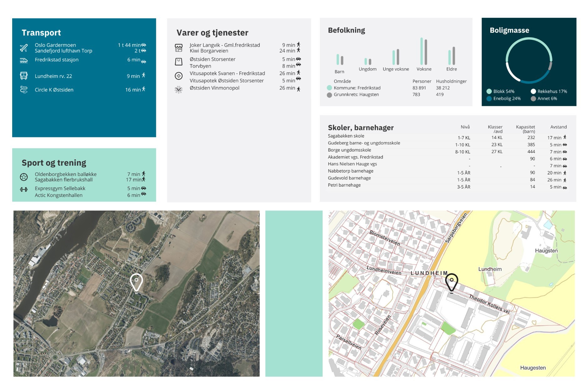
Task: Click the Kapasitet (barn) column header
Action: [x=525, y=129]
